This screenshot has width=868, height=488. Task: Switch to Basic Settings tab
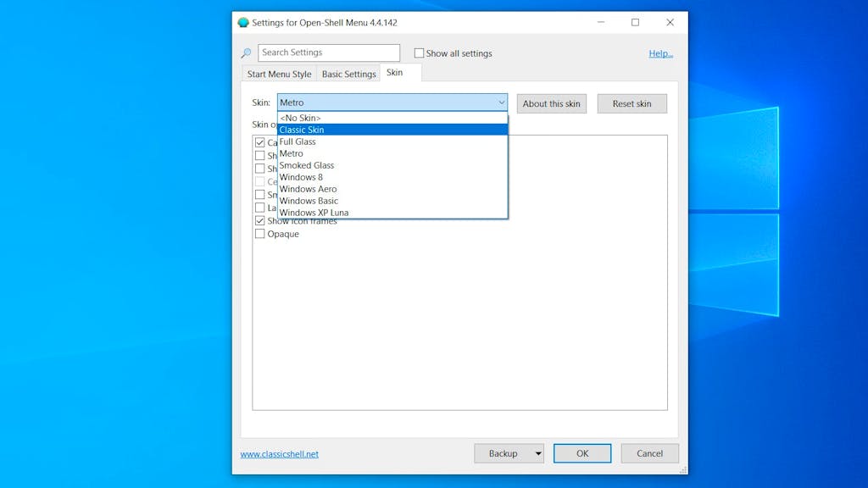click(348, 74)
